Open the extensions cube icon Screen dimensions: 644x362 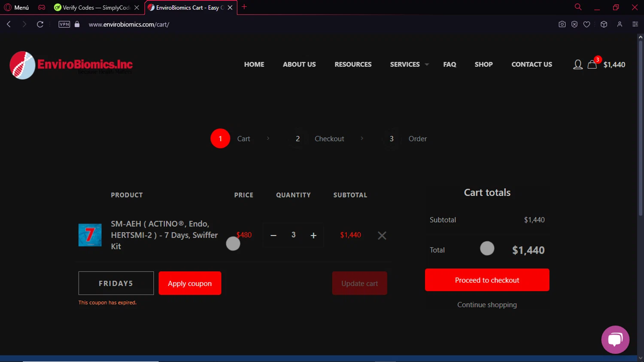604,24
